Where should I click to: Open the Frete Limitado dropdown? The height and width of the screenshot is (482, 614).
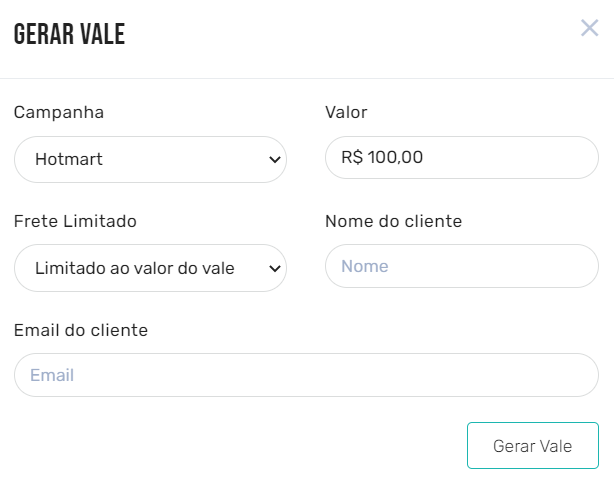coord(150,268)
